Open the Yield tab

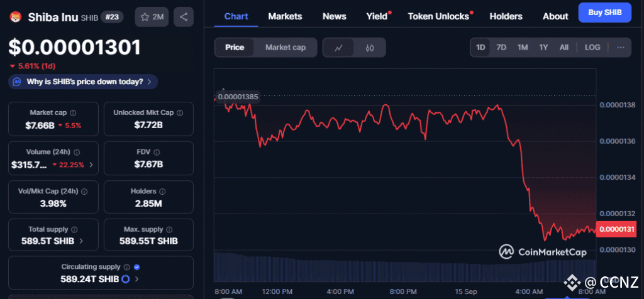pos(377,16)
